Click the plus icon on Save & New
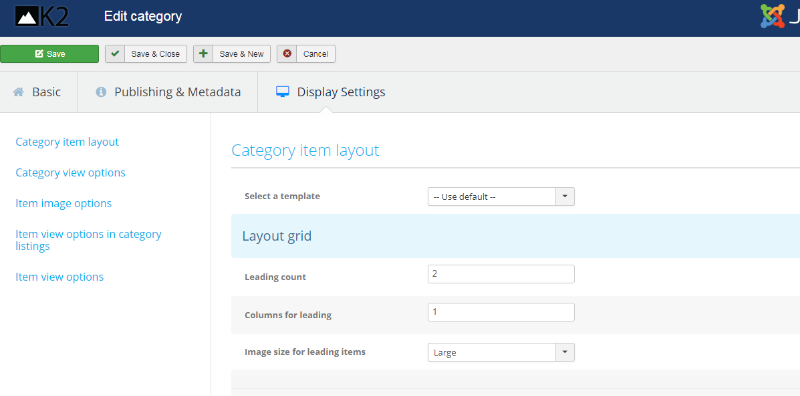Viewport: 800px width, 396px height. pos(204,54)
